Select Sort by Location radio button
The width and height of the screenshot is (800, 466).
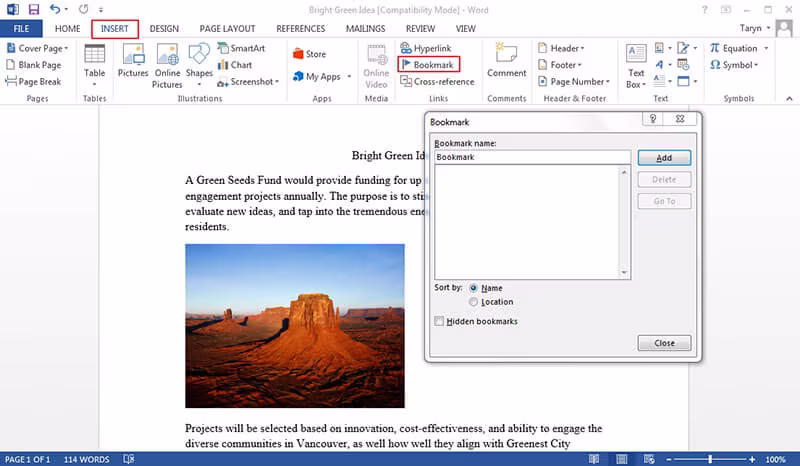473,302
